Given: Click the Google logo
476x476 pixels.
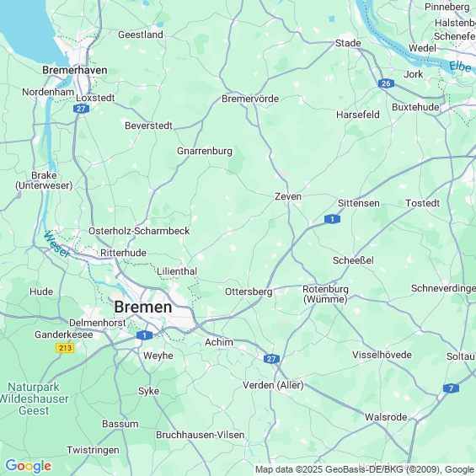Looking at the screenshot, I should coord(29,466).
